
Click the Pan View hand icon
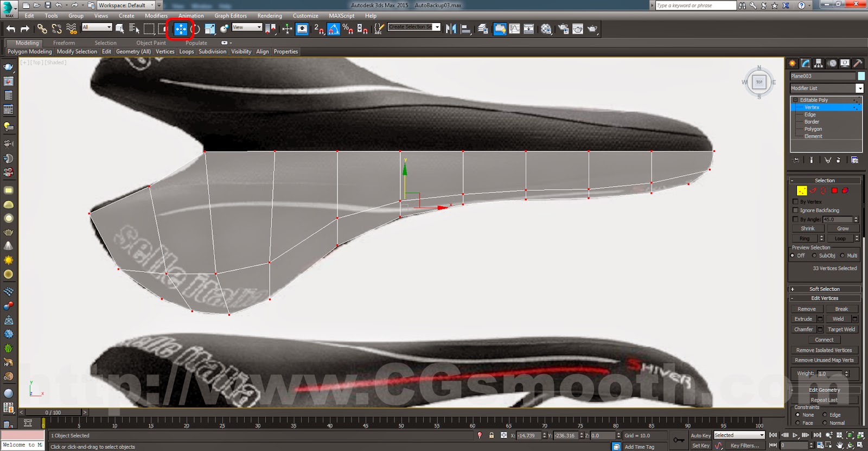point(840,446)
